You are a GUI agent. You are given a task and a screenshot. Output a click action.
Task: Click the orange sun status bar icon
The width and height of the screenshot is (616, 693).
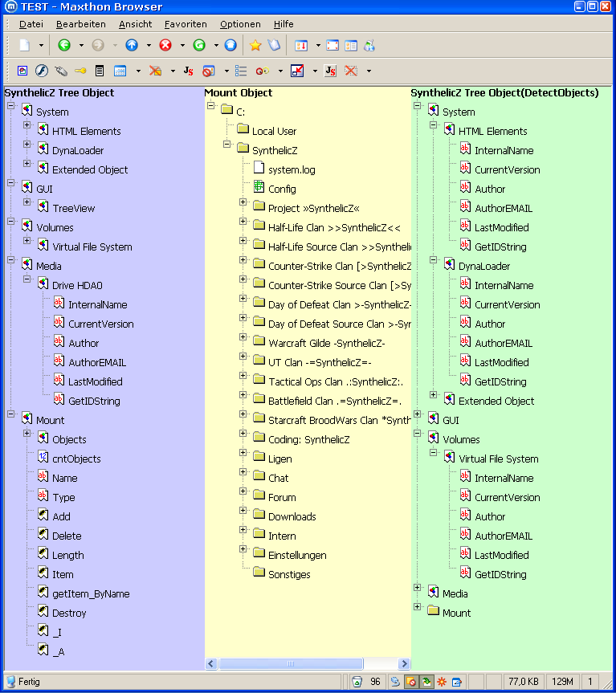click(442, 682)
